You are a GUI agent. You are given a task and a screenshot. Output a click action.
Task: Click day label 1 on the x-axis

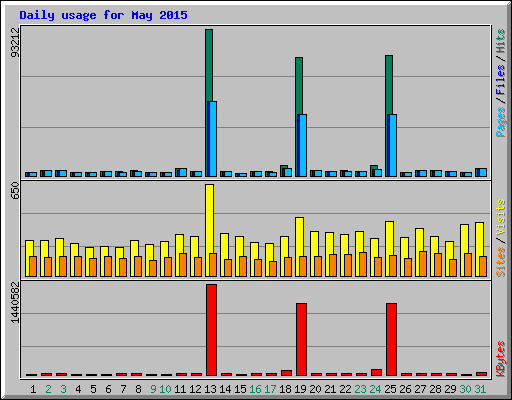tap(33, 389)
